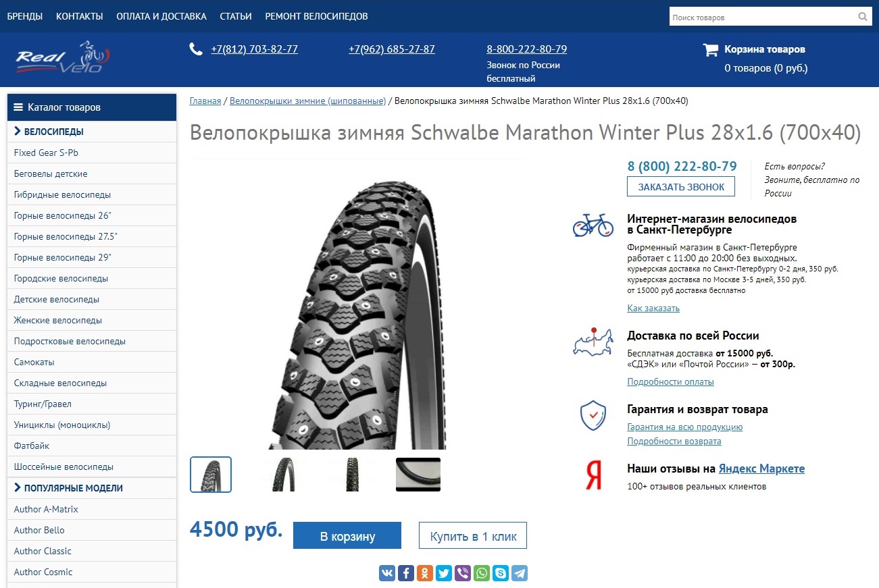Request a callback with ЗАКАЗАТЬ ЗВОНОК
Screen dimensions: 879x588
[x=681, y=187]
